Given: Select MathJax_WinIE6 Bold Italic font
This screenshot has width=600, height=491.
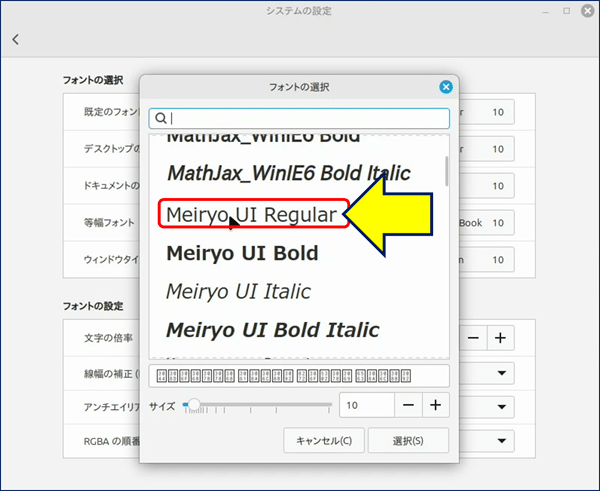Looking at the screenshot, I should pyautogui.click(x=289, y=173).
